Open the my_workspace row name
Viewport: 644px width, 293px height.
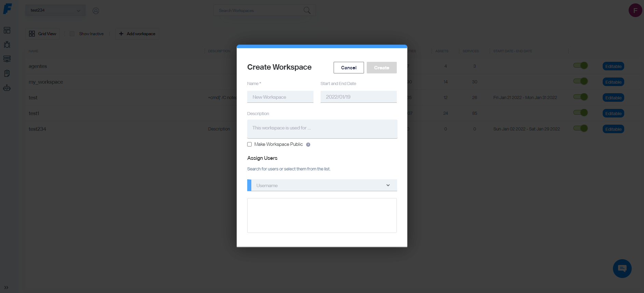(46, 82)
